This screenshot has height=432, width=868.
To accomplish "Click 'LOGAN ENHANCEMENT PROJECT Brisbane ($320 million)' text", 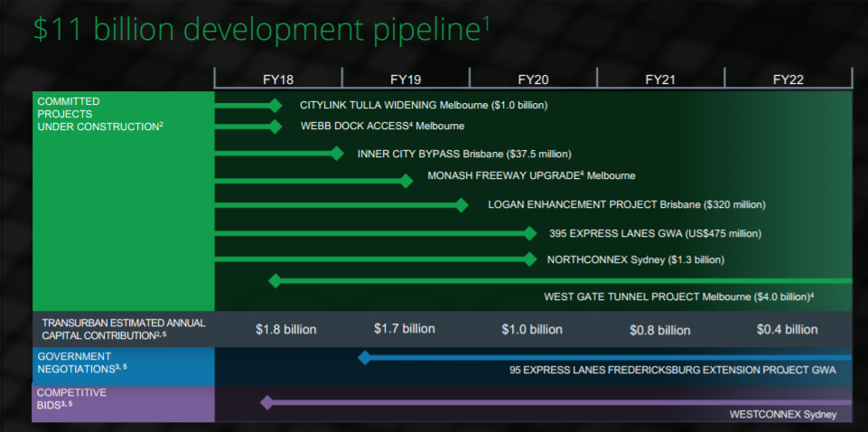I will pos(627,204).
